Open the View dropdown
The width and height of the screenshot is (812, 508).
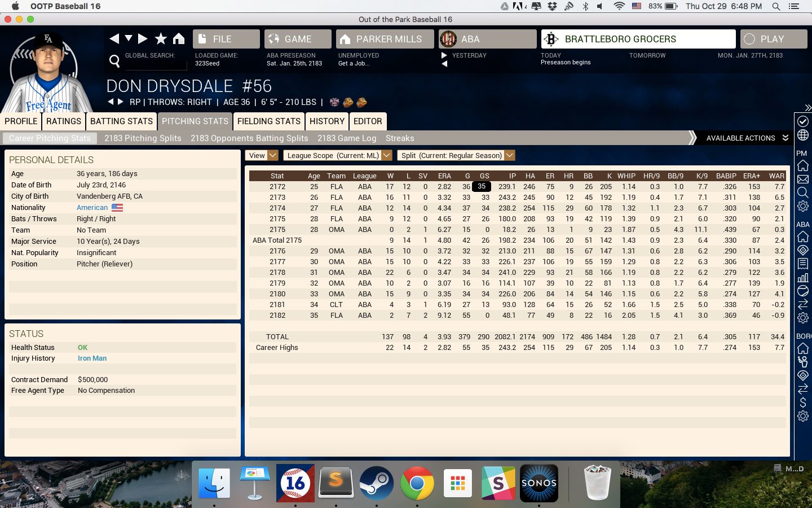click(x=262, y=155)
